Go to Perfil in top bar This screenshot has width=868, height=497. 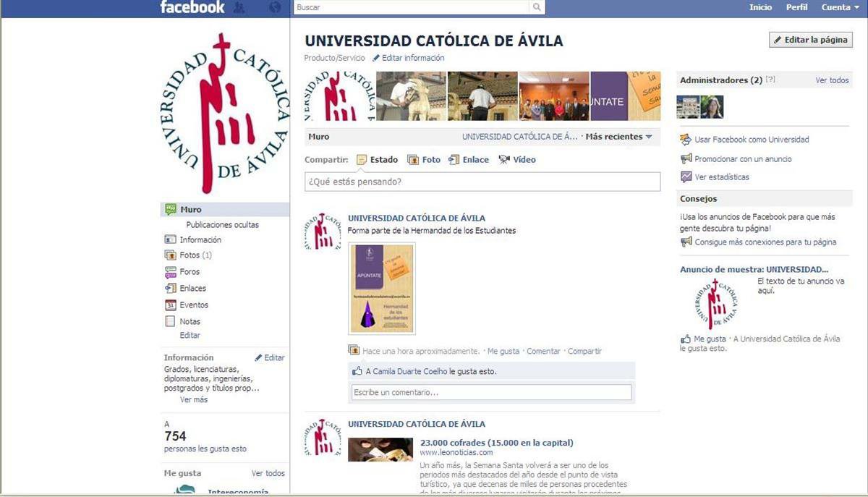pyautogui.click(x=796, y=7)
